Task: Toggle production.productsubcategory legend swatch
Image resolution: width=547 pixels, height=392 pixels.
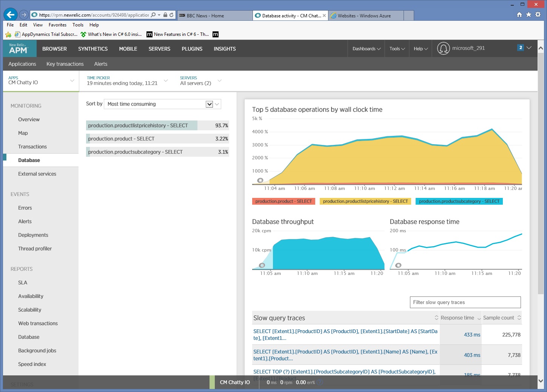Action: tap(459, 201)
